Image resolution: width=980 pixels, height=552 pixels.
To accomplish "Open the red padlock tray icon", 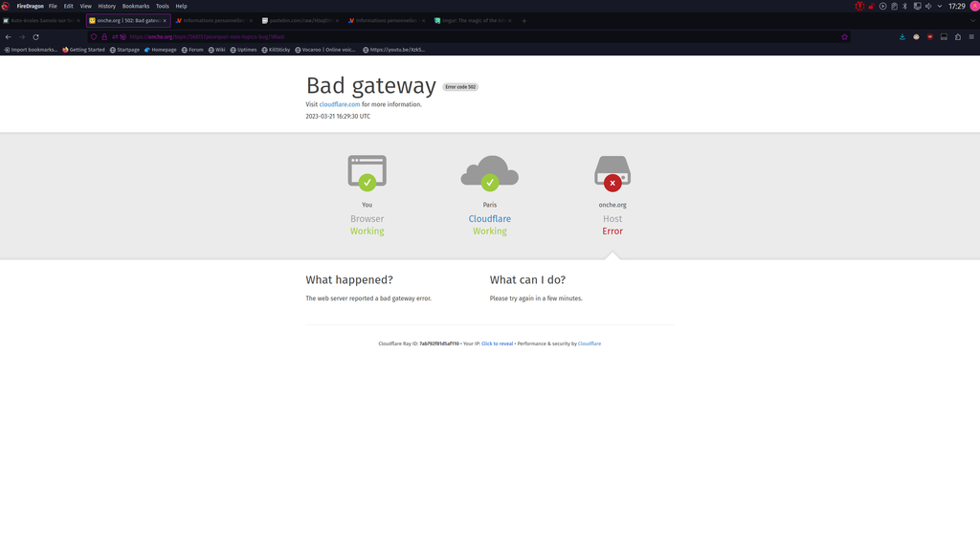I will [x=871, y=7].
